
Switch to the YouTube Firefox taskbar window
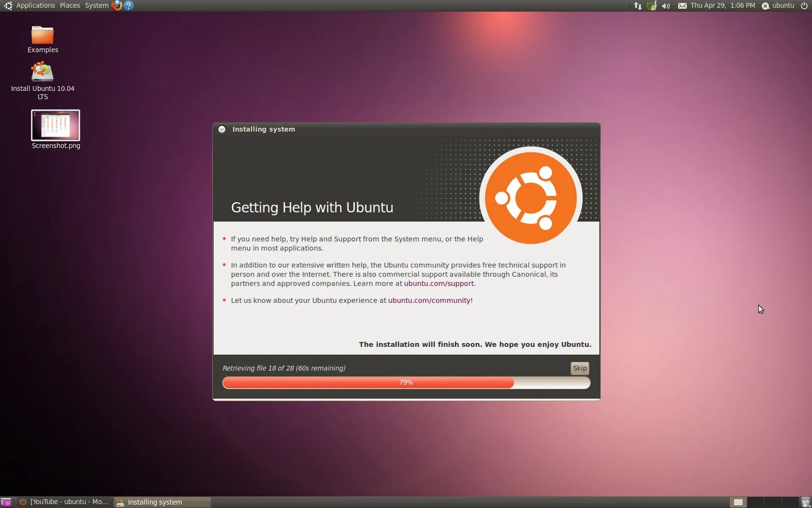coord(64,502)
